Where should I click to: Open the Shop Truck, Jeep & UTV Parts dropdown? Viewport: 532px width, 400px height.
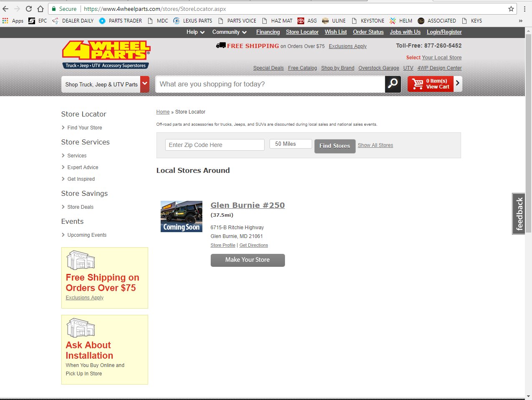105,84
